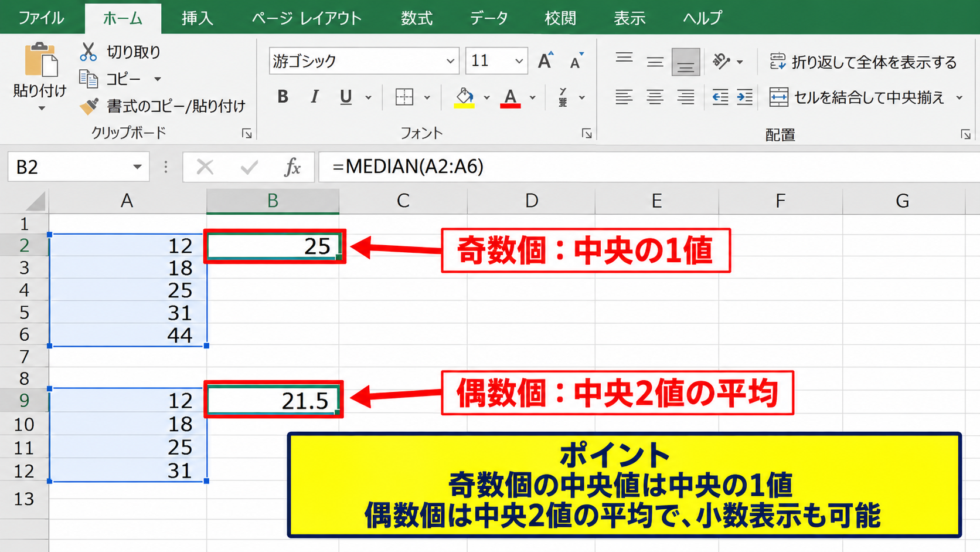Image resolution: width=980 pixels, height=552 pixels.
Task: Click the decrease indent icon
Action: point(720,97)
